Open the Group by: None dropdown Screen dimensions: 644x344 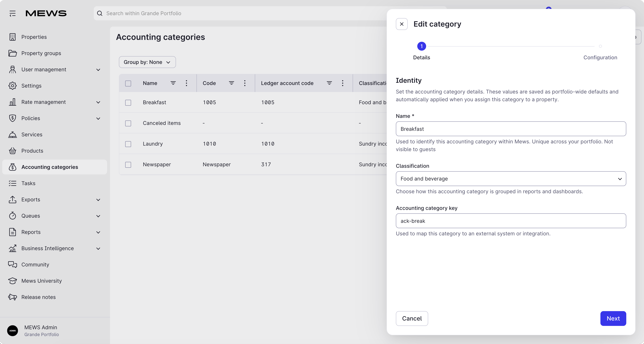click(147, 62)
